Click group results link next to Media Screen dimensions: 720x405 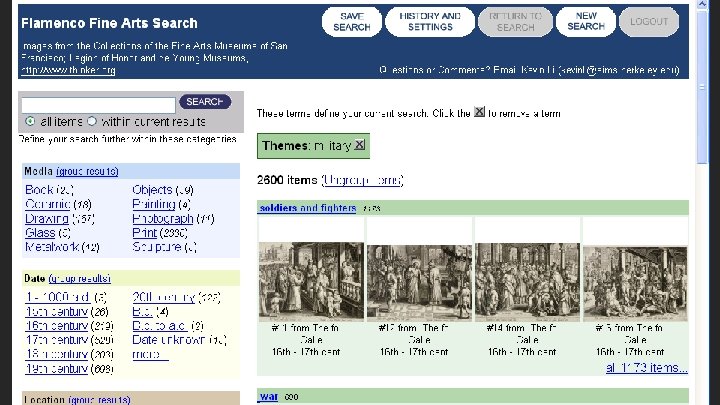(x=87, y=171)
